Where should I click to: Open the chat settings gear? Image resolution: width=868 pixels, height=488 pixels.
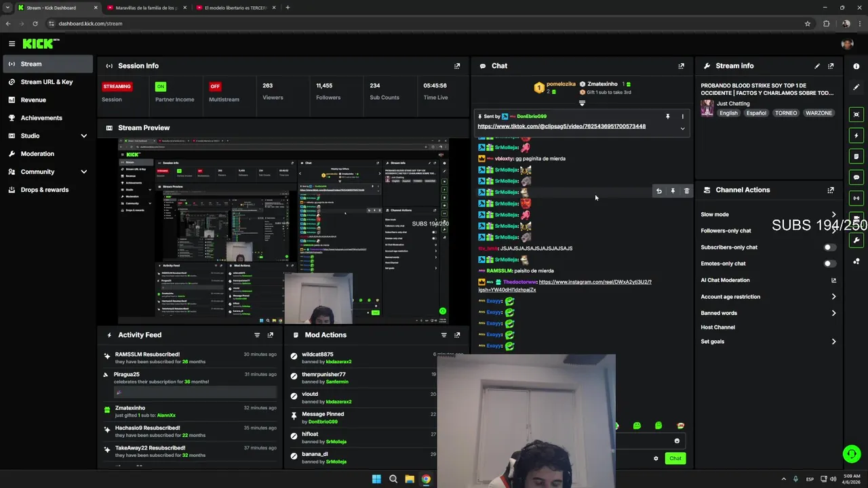pyautogui.click(x=656, y=458)
